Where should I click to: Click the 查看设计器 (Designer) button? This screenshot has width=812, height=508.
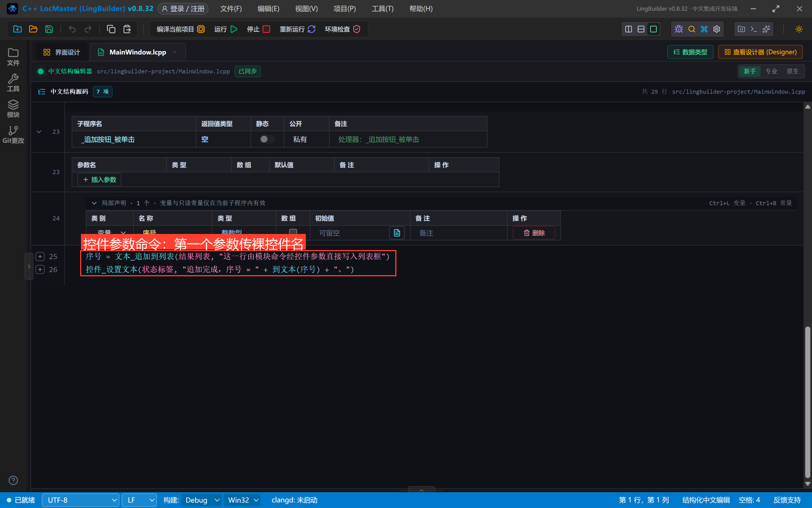click(760, 52)
